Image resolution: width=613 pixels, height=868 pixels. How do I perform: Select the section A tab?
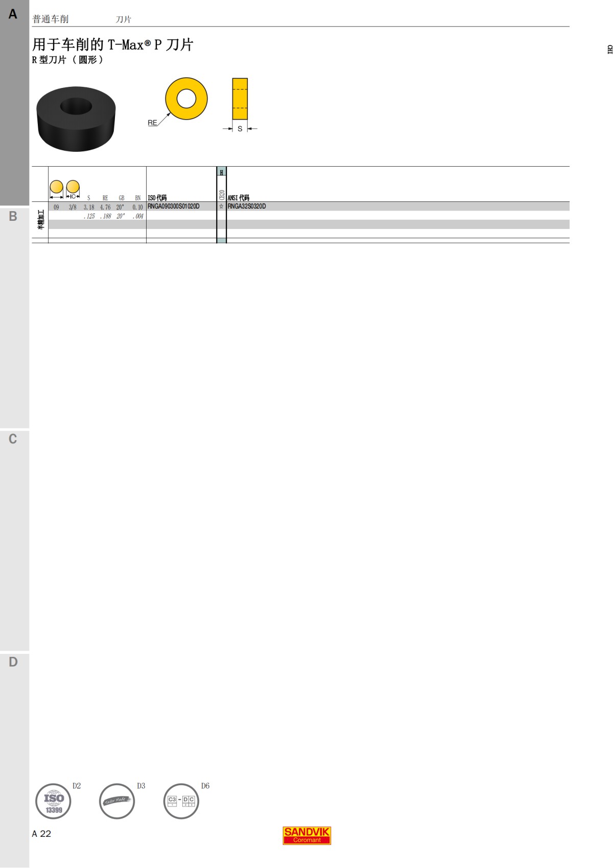click(x=14, y=102)
